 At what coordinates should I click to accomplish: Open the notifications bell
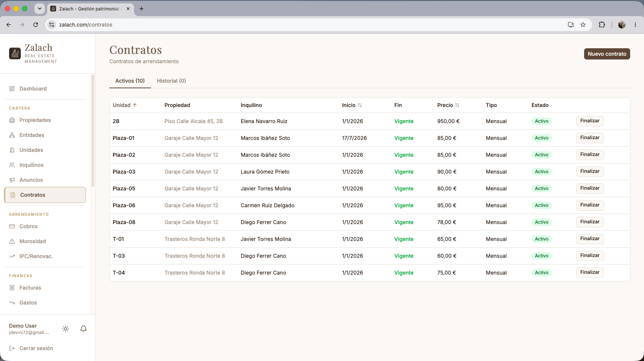(83, 329)
